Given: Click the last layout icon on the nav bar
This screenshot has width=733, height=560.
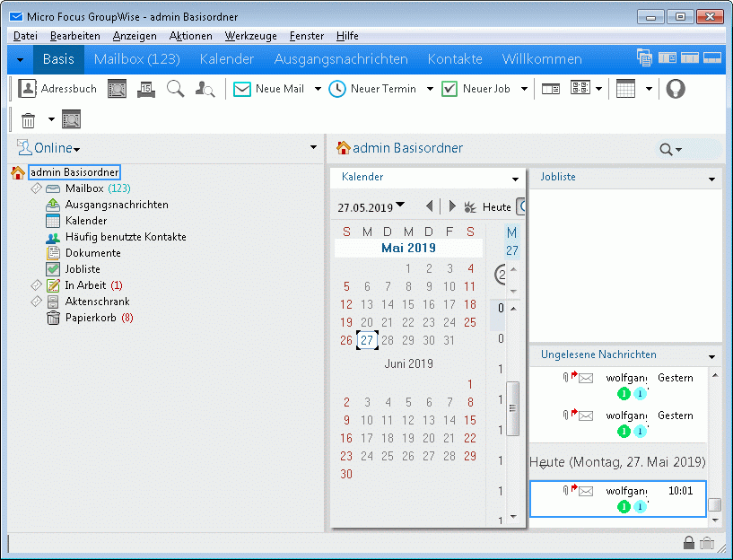Looking at the screenshot, I should (x=712, y=57).
